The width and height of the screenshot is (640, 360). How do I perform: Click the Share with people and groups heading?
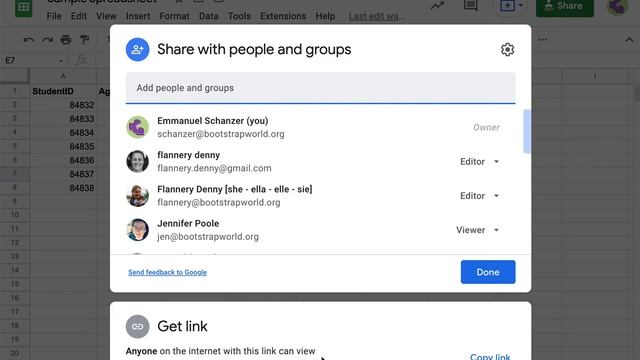coord(254,49)
